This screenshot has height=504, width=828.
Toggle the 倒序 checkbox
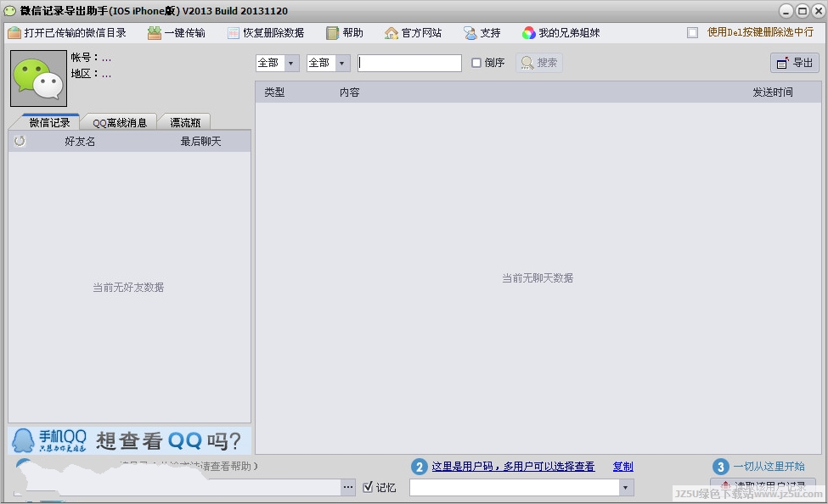point(476,63)
